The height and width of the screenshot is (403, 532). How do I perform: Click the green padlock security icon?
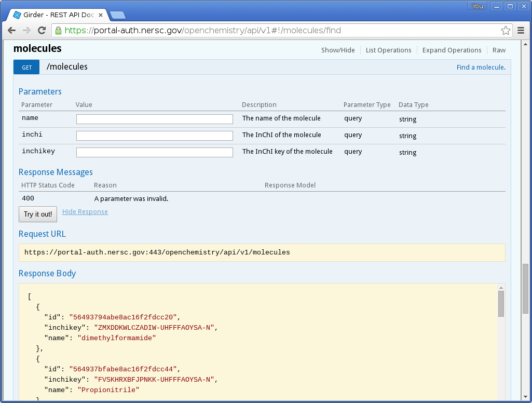(x=59, y=30)
